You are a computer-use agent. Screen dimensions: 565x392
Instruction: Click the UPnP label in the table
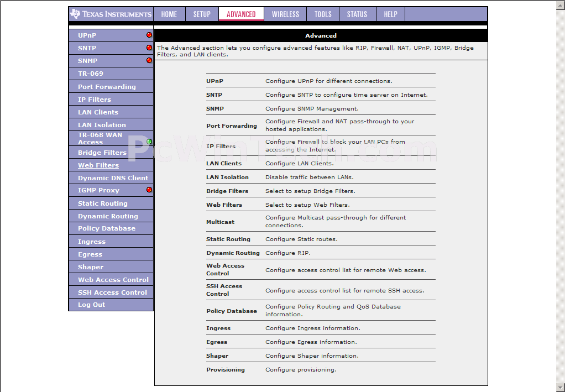click(215, 81)
